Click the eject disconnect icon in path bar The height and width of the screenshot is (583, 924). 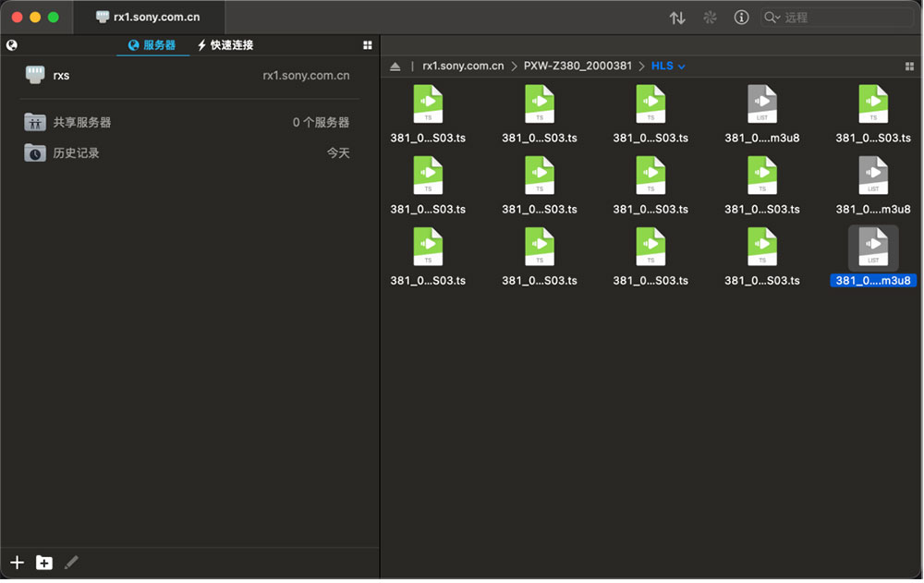(395, 67)
